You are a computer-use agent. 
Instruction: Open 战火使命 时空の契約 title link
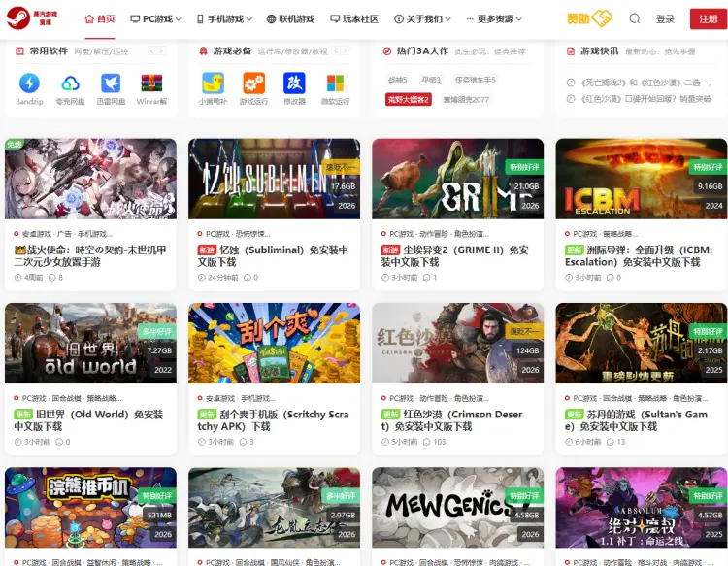pos(90,256)
